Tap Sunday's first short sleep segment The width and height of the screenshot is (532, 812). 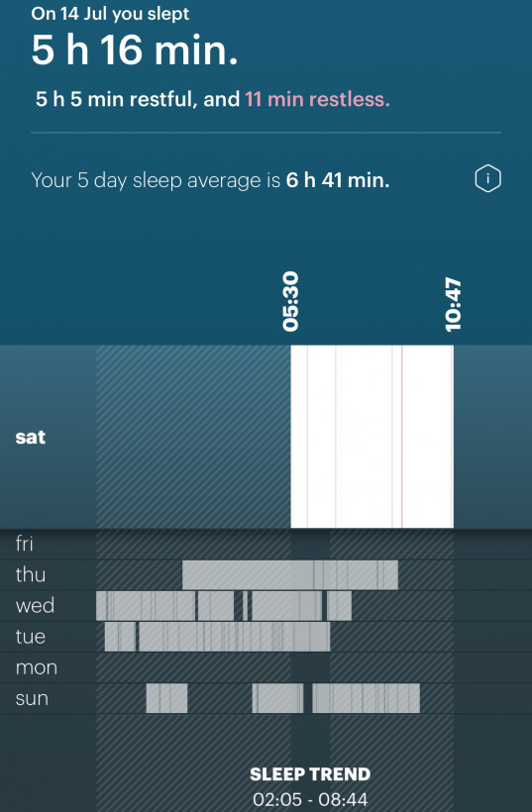point(166,698)
